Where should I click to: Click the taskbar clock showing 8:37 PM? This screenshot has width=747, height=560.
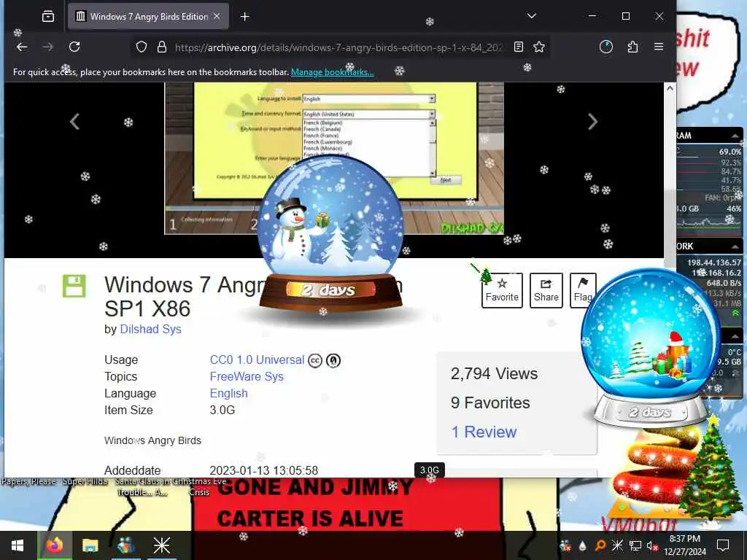coord(684,545)
